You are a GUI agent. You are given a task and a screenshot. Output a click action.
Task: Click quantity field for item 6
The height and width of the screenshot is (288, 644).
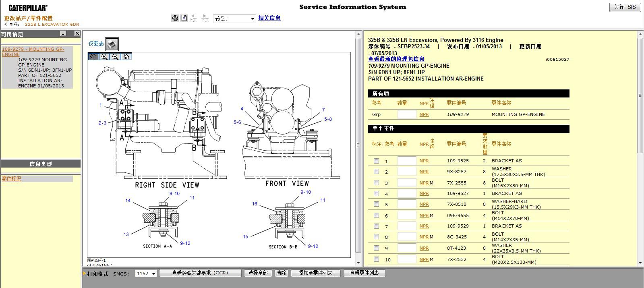[x=407, y=215]
